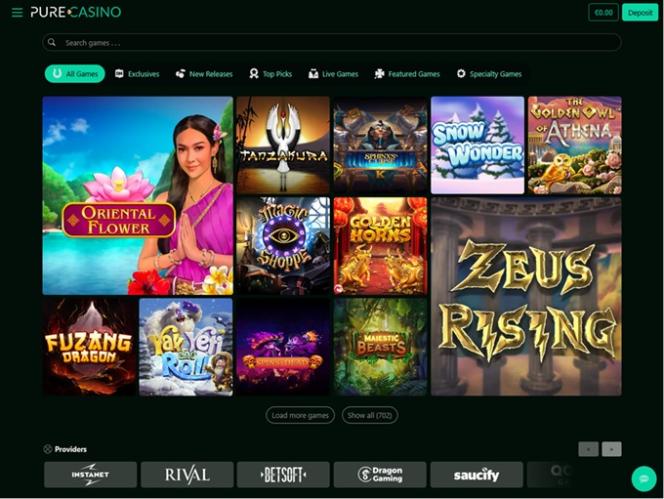The height and width of the screenshot is (499, 664).
Task: Select the Instanet provider logo
Action: point(90,474)
